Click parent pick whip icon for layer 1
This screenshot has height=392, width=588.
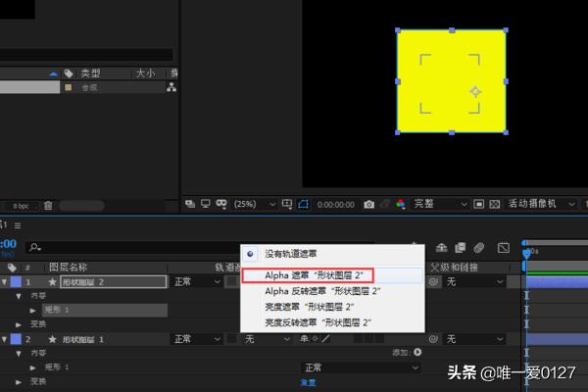(433, 281)
